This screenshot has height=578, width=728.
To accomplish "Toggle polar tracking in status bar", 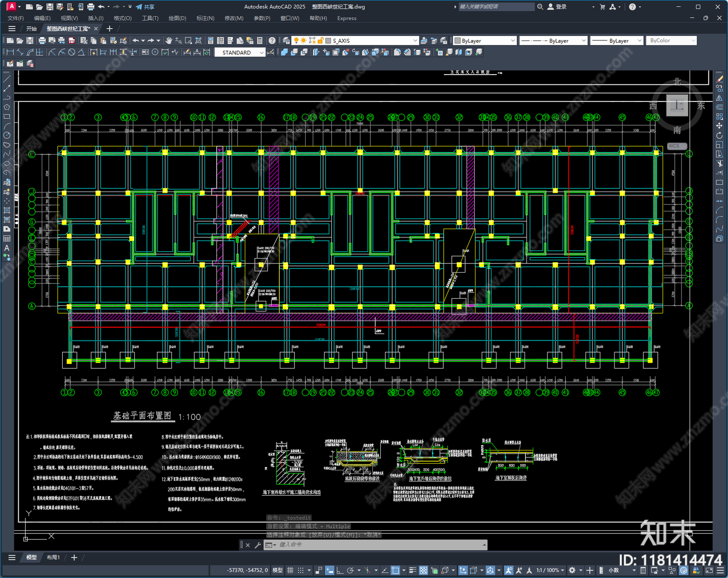I will 350,570.
